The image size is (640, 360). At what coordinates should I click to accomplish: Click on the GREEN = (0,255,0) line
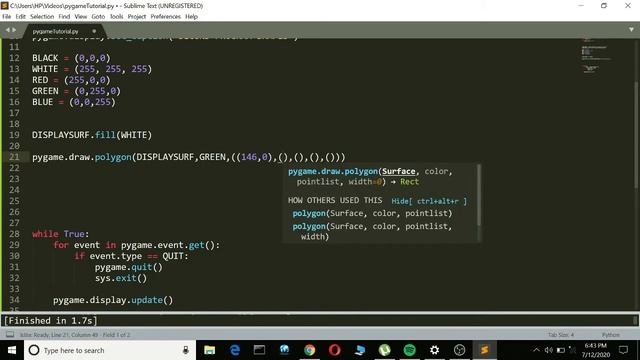coord(76,91)
